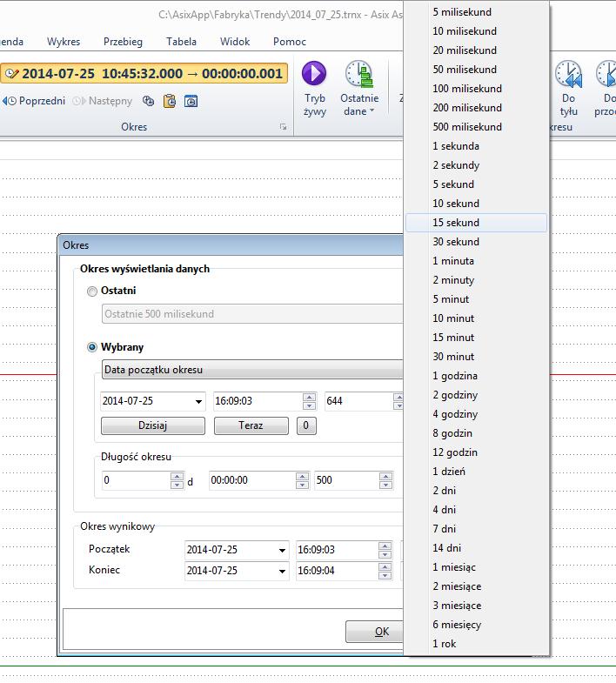Open the Tabela ribbon tab
Viewport: 616px width, 683px height.
click(181, 42)
